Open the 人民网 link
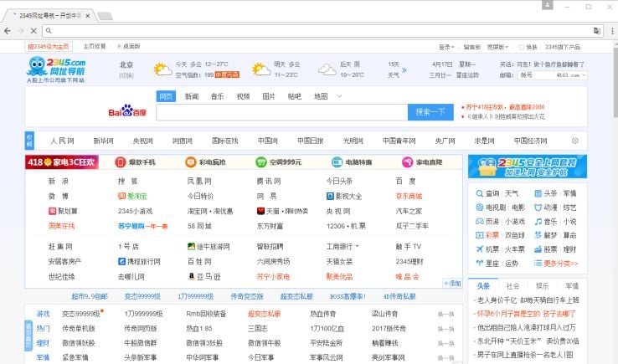Viewport: 618px width, 364px height. pos(62,141)
